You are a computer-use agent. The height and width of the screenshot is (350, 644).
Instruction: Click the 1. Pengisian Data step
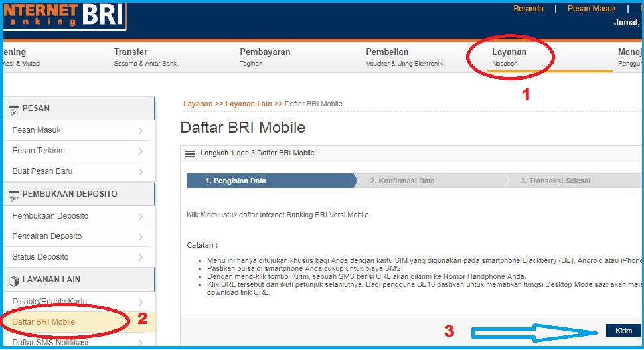(x=272, y=181)
